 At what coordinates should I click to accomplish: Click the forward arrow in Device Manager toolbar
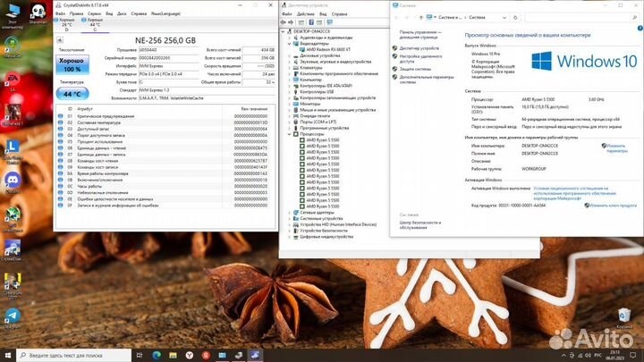291,22
